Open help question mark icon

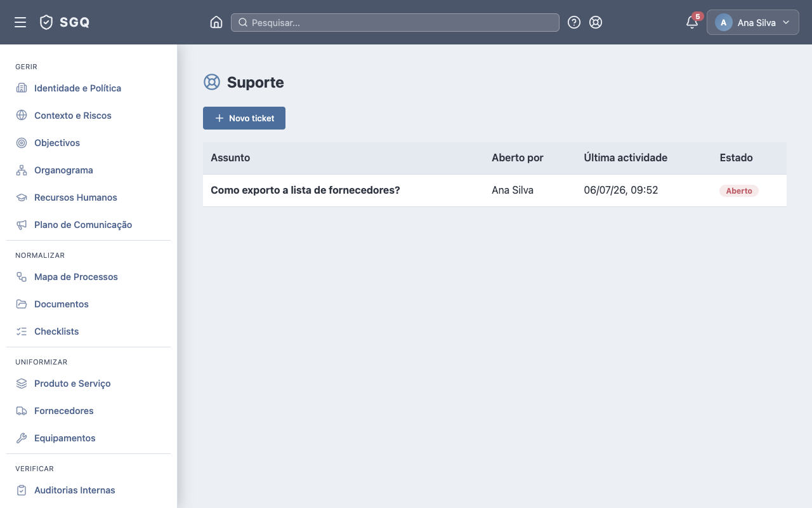(574, 22)
